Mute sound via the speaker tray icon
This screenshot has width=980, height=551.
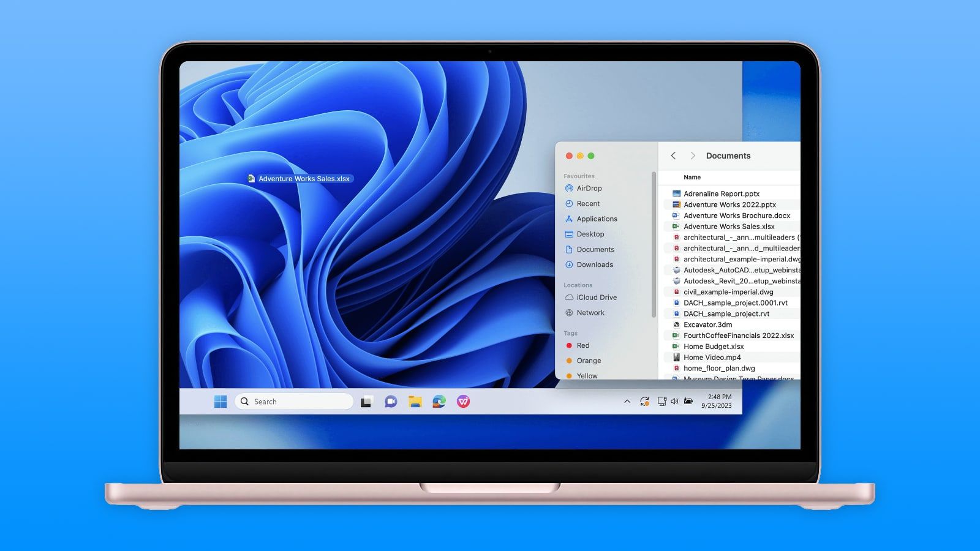(x=674, y=402)
